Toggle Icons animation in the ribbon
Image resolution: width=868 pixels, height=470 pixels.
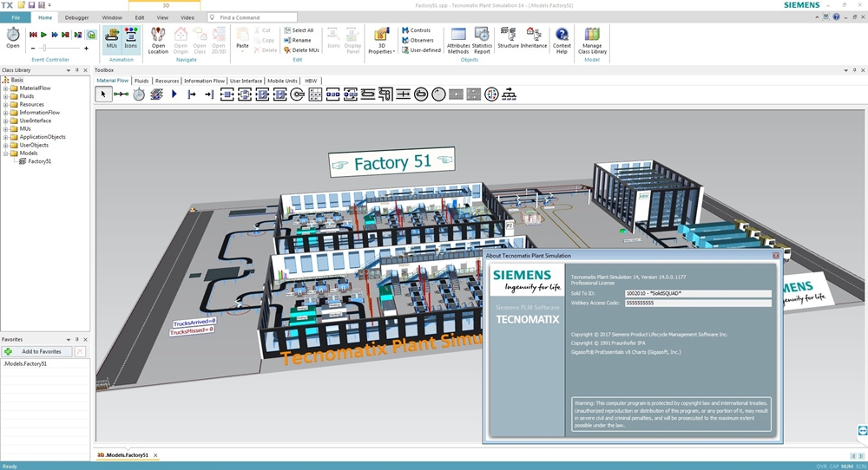coord(130,38)
